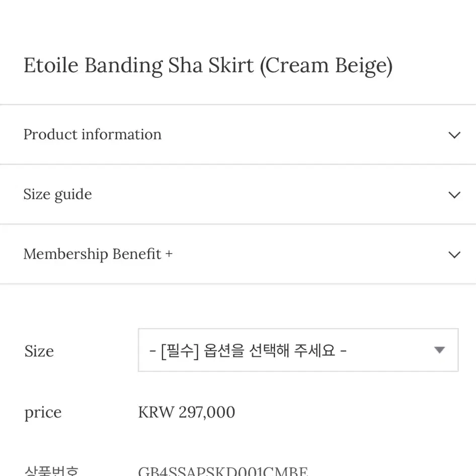Open the Size option select box
Image resolution: width=476 pixels, height=476 pixels.
click(x=298, y=350)
